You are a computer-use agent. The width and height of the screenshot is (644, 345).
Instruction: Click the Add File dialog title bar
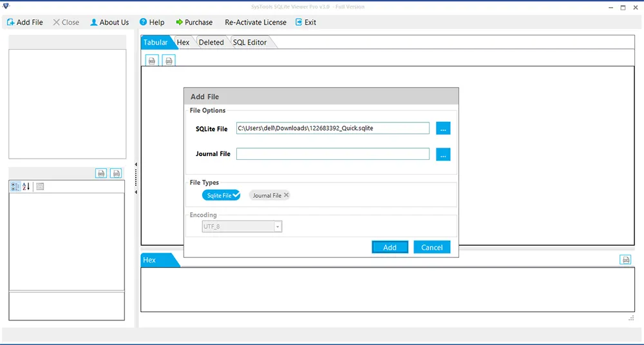pos(321,97)
